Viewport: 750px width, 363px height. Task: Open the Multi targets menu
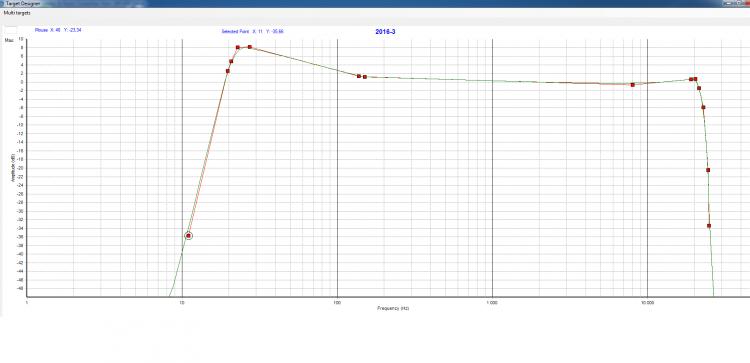[x=17, y=13]
